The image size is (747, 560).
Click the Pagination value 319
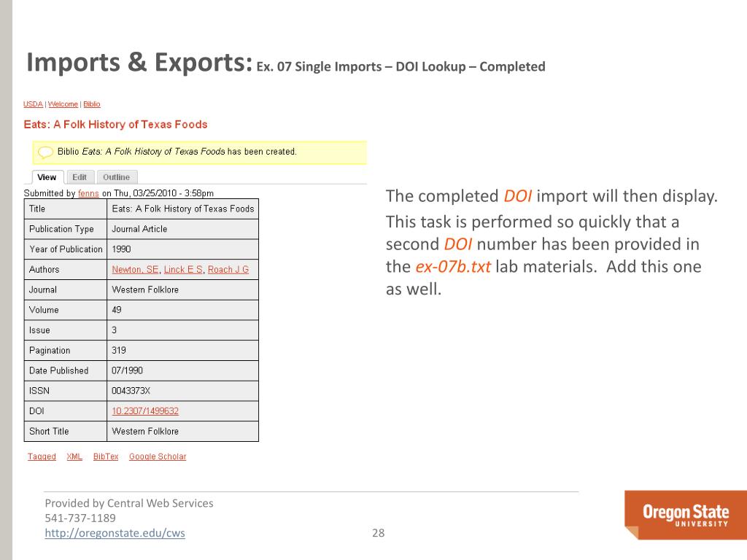point(183,350)
